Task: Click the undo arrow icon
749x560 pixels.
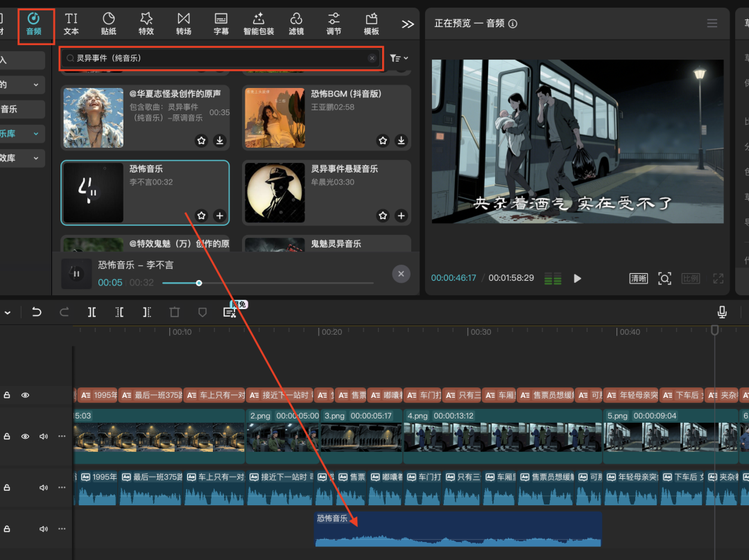Action: tap(37, 313)
